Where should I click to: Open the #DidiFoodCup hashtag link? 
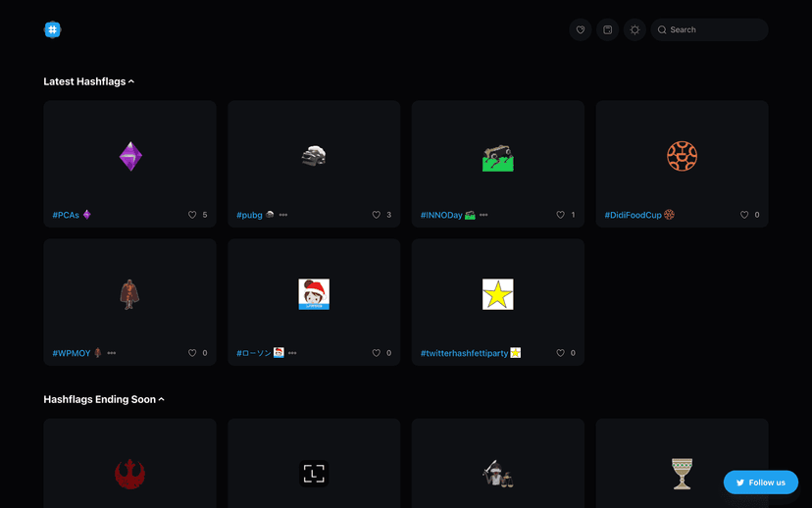pos(633,215)
